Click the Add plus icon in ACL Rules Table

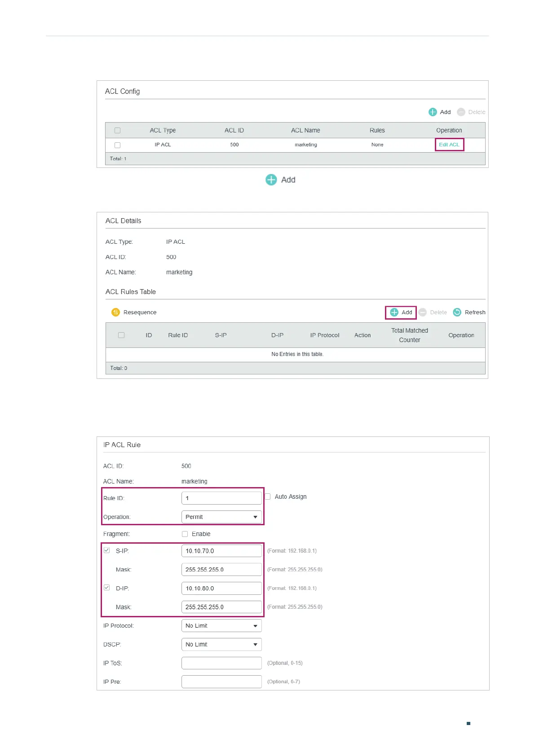(394, 312)
